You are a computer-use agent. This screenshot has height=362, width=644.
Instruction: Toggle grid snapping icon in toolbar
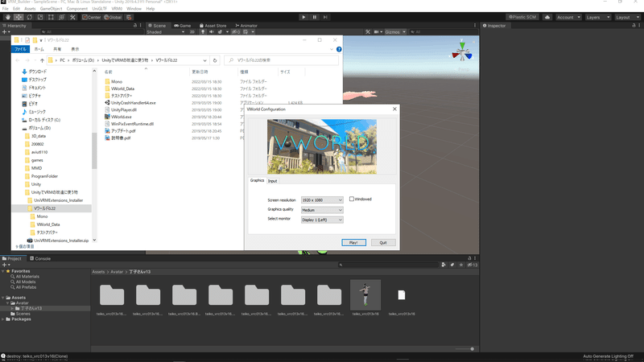click(x=129, y=17)
